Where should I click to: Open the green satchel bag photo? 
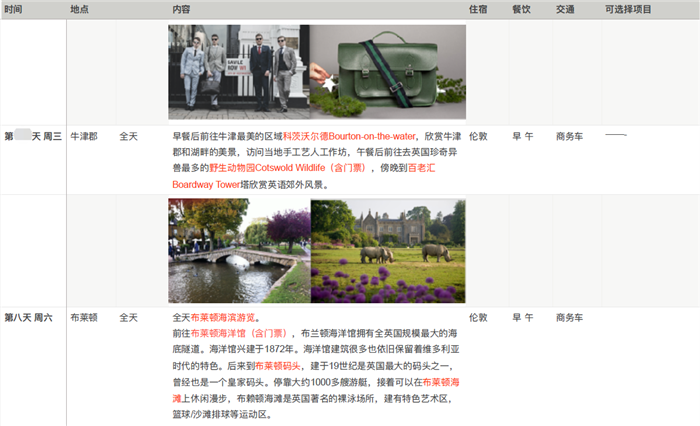(388, 71)
